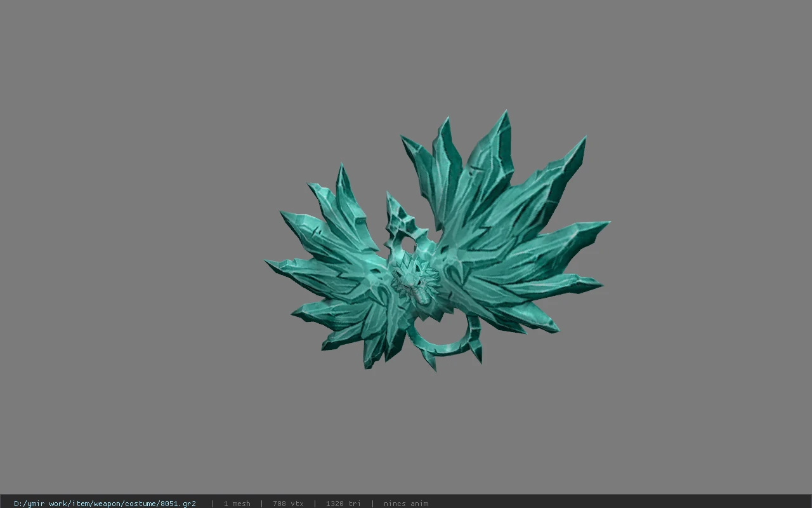812x508 pixels.
Task: Click the "708 vtx" vertex count
Action: [x=288, y=504]
